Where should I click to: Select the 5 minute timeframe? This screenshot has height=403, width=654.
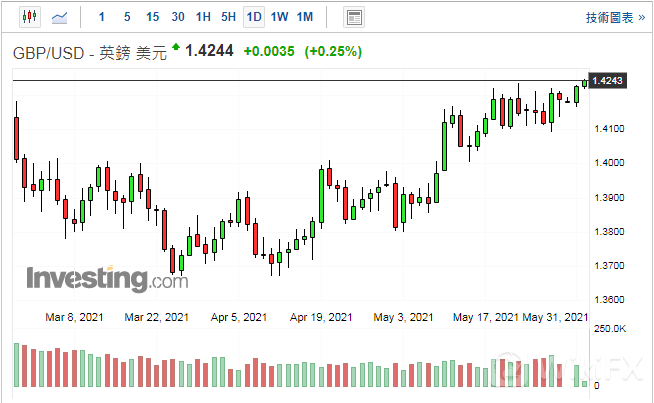[126, 17]
